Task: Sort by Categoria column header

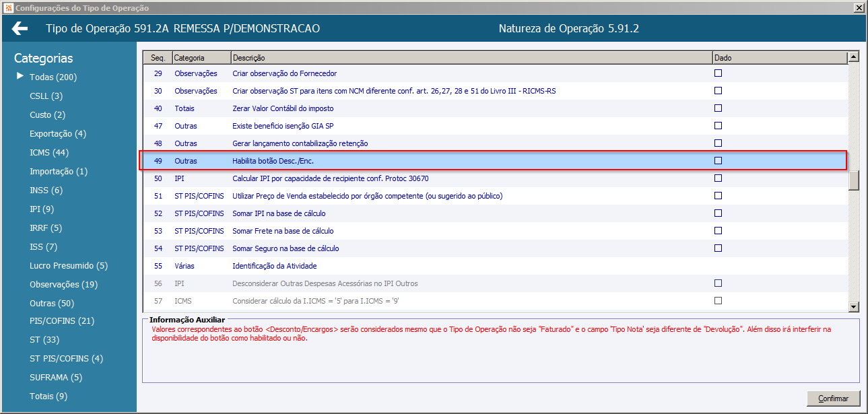Action: (201, 58)
